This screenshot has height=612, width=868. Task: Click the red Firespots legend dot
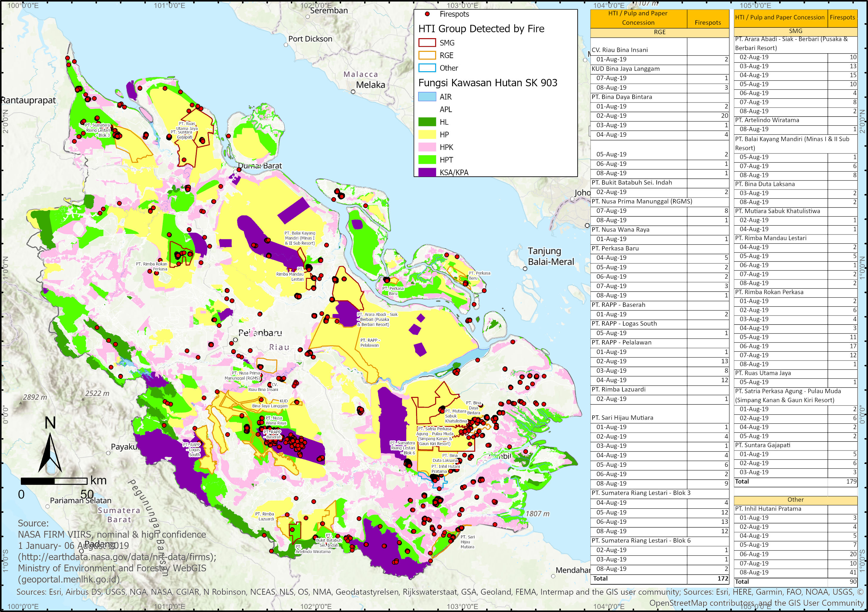point(427,14)
